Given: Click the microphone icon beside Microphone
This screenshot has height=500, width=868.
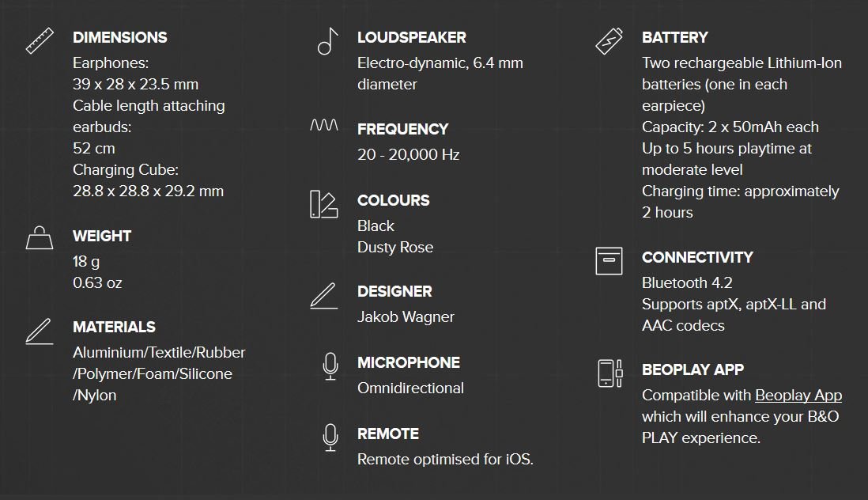Looking at the screenshot, I should point(330,366).
